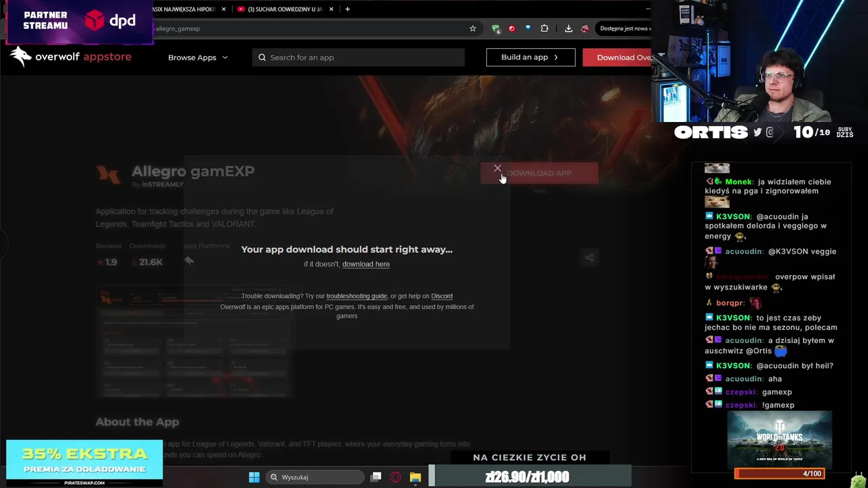
Task: Click the DOWNLOAD APP button behind dialog
Action: pos(539,174)
